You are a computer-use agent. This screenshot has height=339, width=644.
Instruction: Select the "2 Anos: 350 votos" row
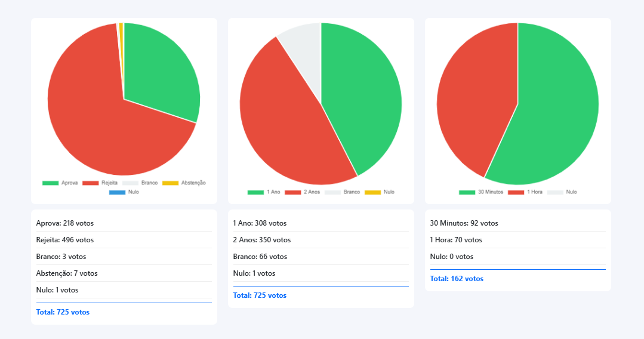pyautogui.click(x=261, y=240)
